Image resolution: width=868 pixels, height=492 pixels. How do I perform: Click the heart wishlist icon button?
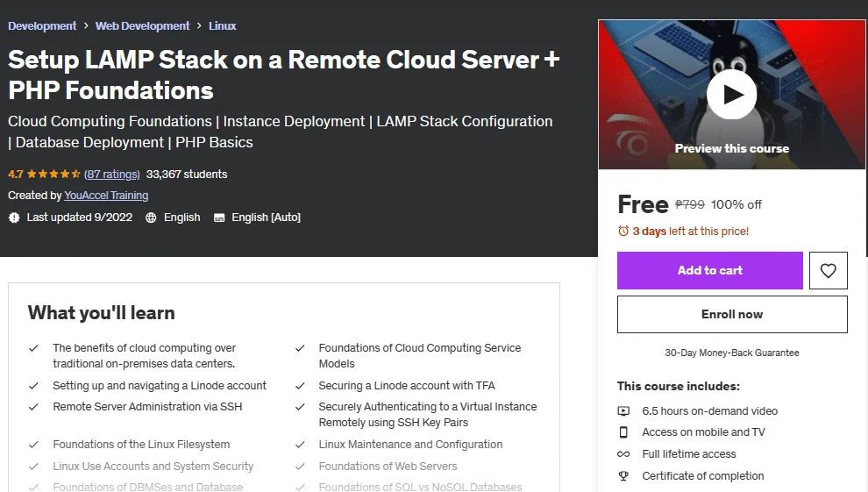pyautogui.click(x=829, y=271)
